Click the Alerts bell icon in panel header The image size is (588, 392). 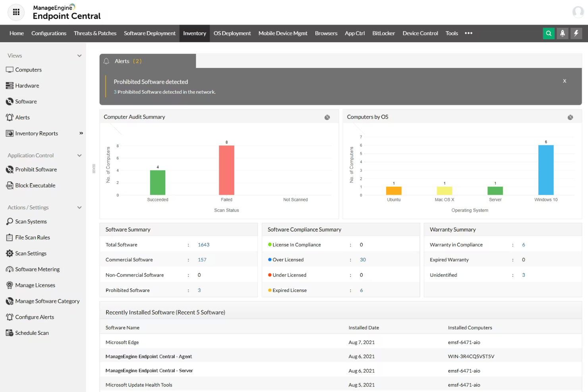point(106,61)
